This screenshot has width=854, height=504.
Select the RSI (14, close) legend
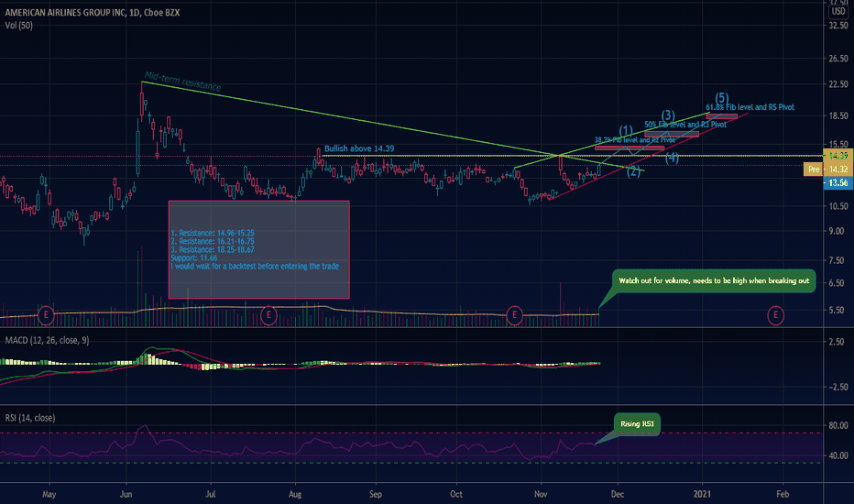click(30, 418)
